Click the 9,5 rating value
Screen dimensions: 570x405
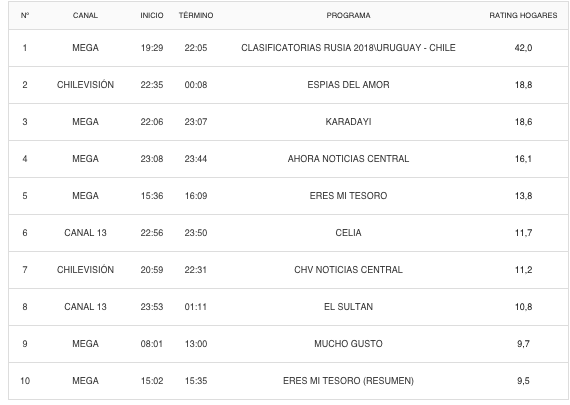tap(523, 381)
